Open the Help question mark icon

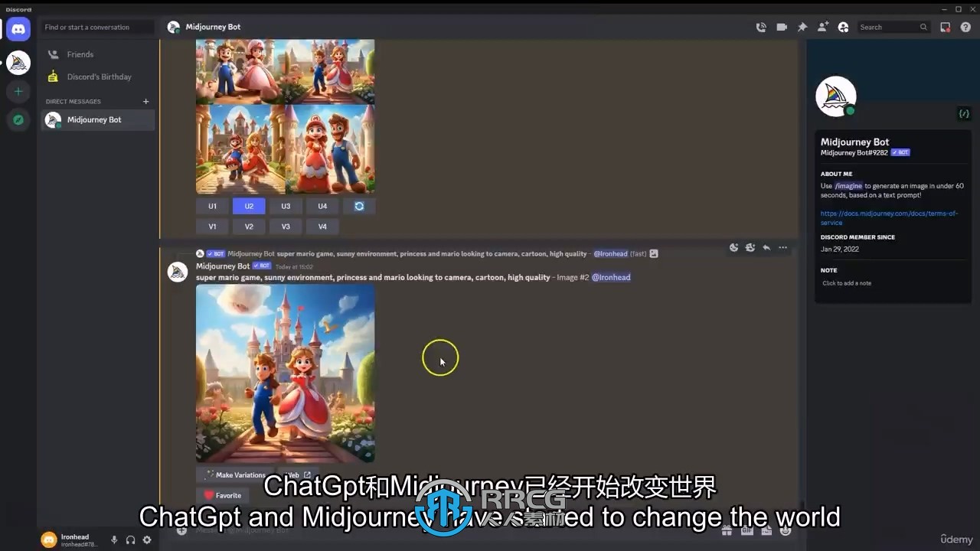[965, 27]
